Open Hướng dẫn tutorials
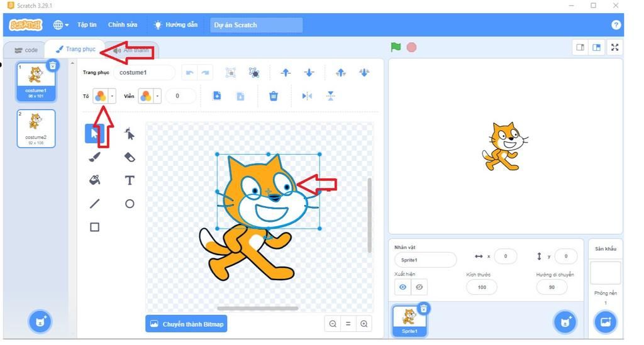Screen dimensions: 644x345 click(175, 25)
